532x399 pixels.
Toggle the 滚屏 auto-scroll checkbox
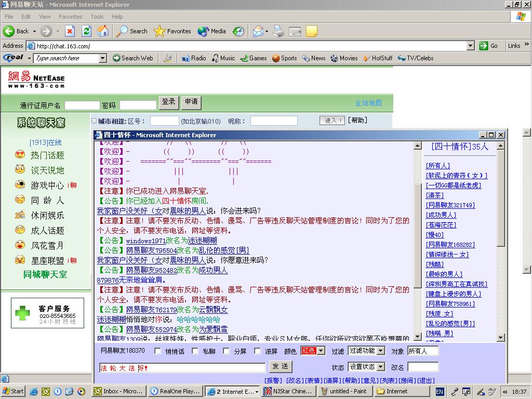[x=258, y=351]
